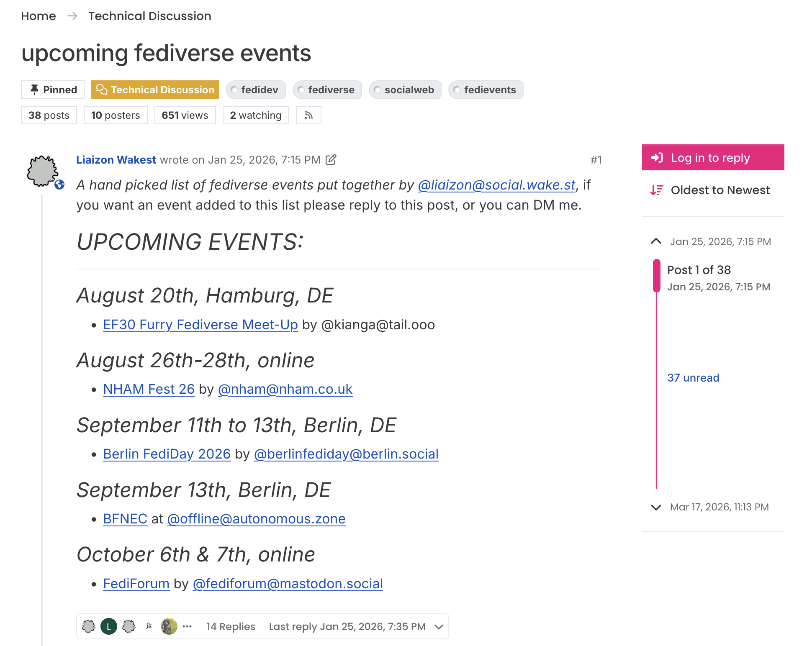Click the edit history pencil icon
Screen dimensions: 812x646
click(331, 160)
